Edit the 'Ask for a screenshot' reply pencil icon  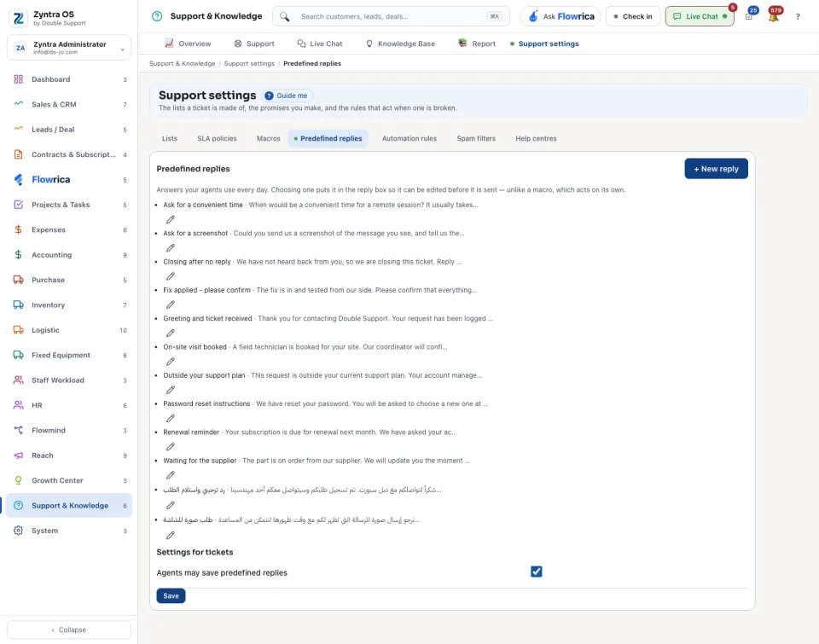(171, 247)
